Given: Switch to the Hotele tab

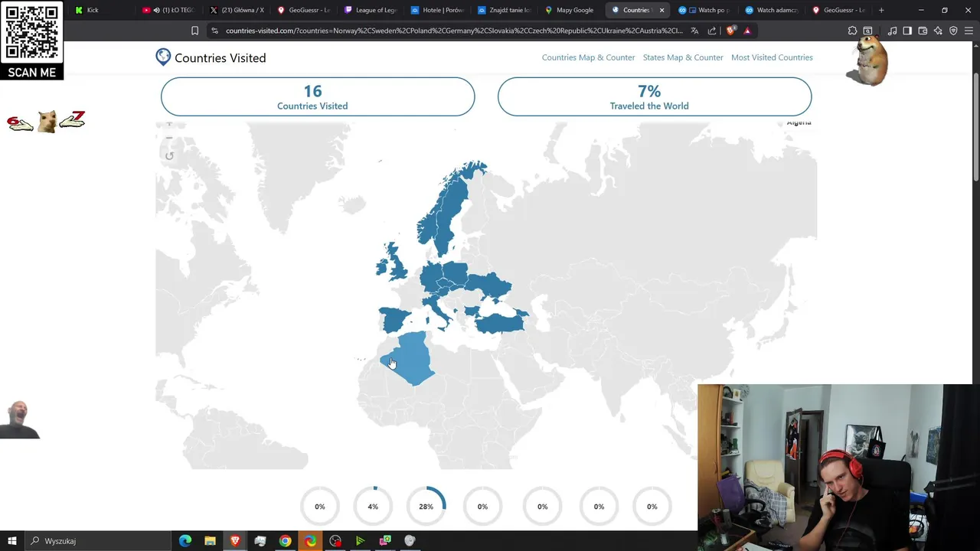Looking at the screenshot, I should pyautogui.click(x=437, y=10).
